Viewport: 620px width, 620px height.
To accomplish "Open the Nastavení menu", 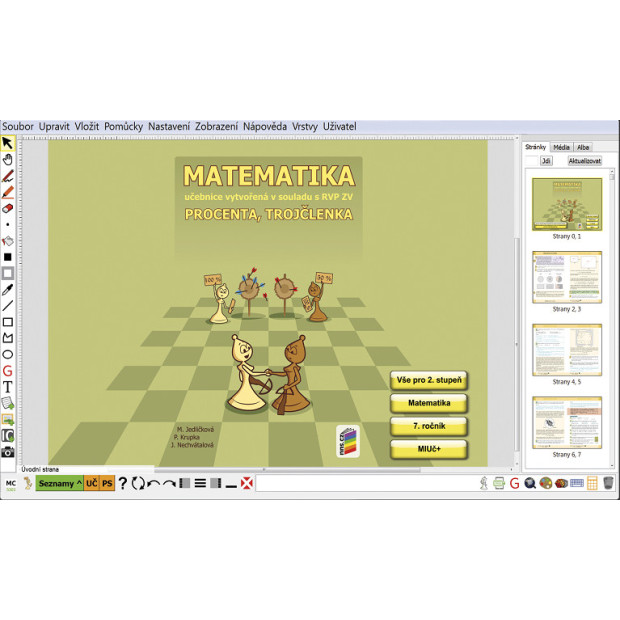I will (169, 127).
